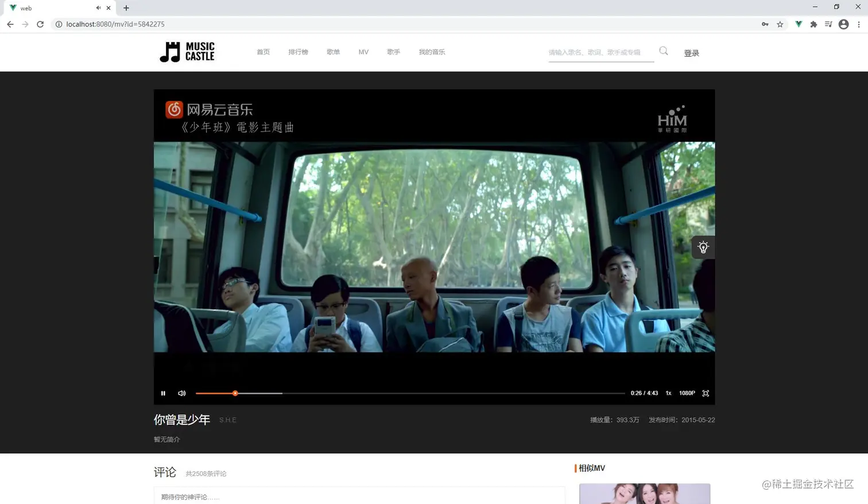
Task: Focus the song search input field
Action: click(601, 52)
